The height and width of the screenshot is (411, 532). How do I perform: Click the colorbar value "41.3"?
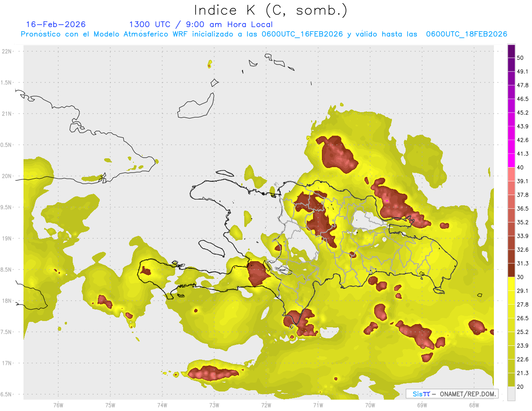point(523,154)
